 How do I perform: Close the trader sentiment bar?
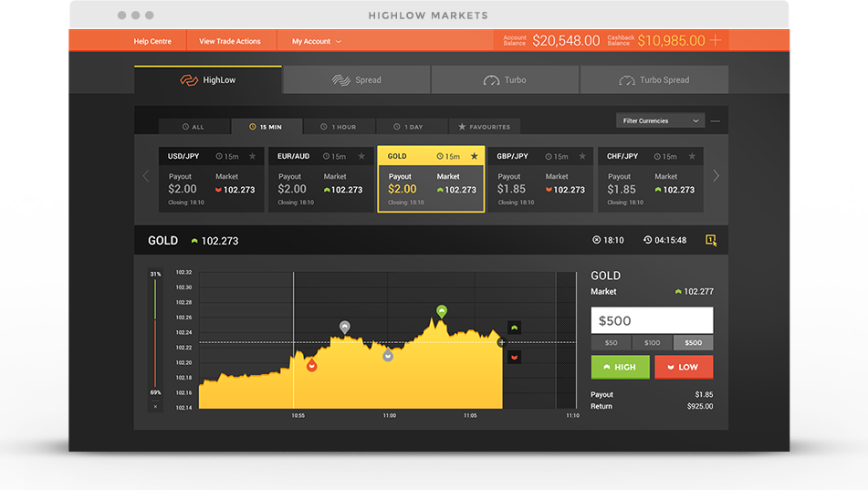point(155,406)
